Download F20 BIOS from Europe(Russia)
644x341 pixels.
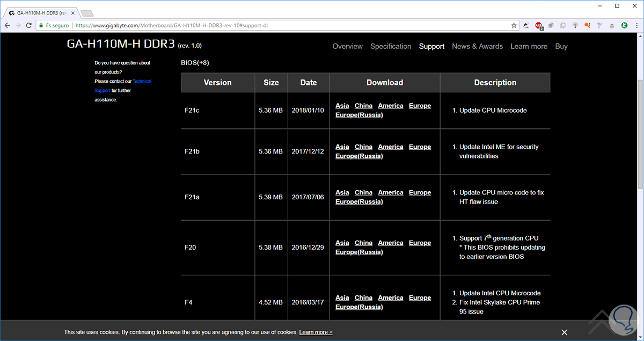coord(359,252)
